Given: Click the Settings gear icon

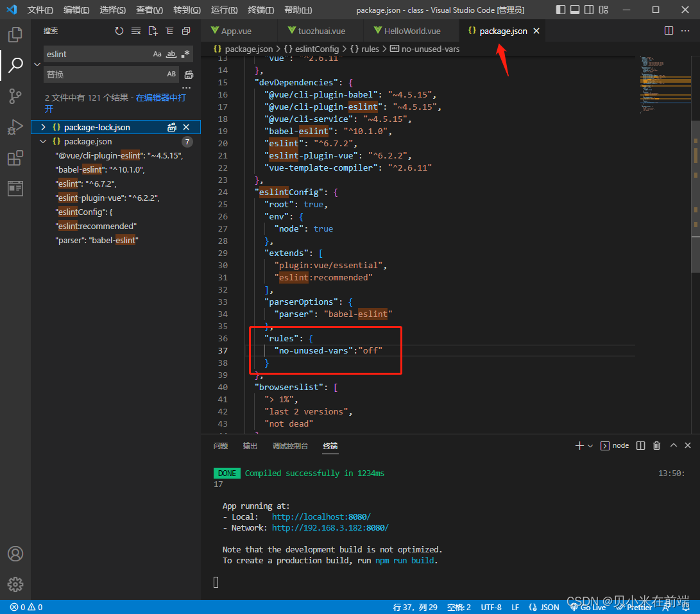Looking at the screenshot, I should (15, 584).
